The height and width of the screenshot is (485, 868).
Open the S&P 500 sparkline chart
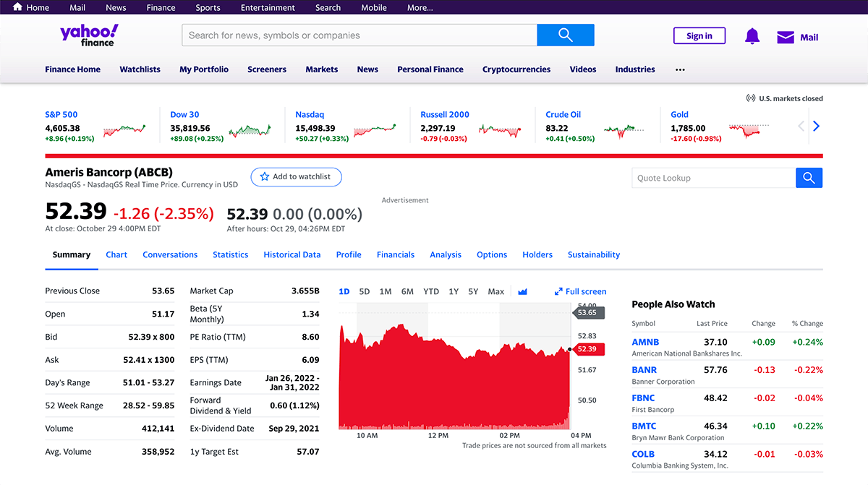click(x=124, y=131)
